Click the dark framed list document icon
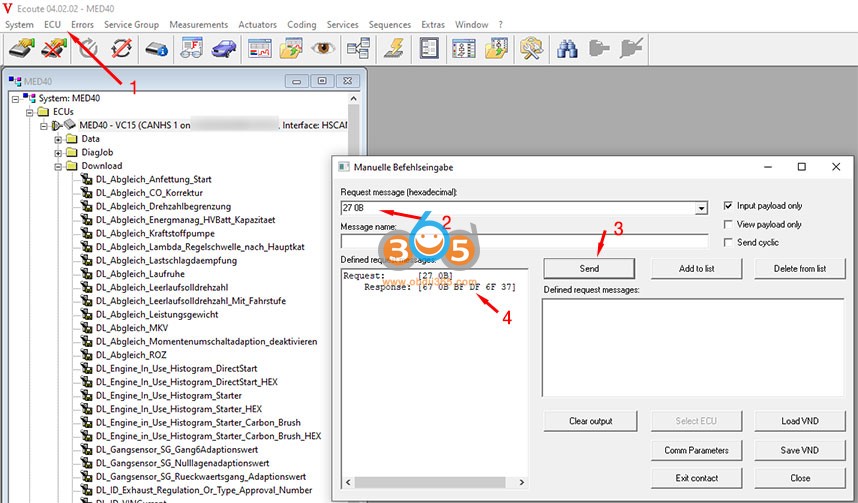 point(429,48)
